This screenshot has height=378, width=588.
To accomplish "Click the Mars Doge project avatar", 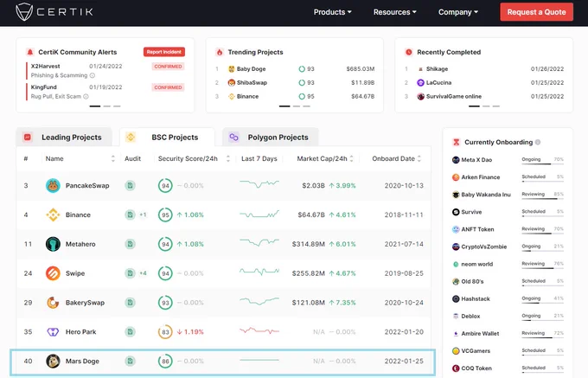I will point(53,361).
